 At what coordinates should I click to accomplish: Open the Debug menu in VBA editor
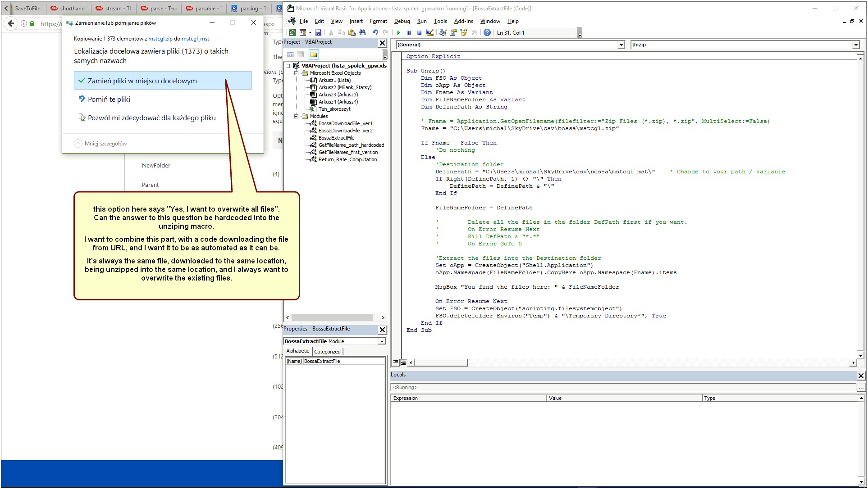pyautogui.click(x=402, y=21)
